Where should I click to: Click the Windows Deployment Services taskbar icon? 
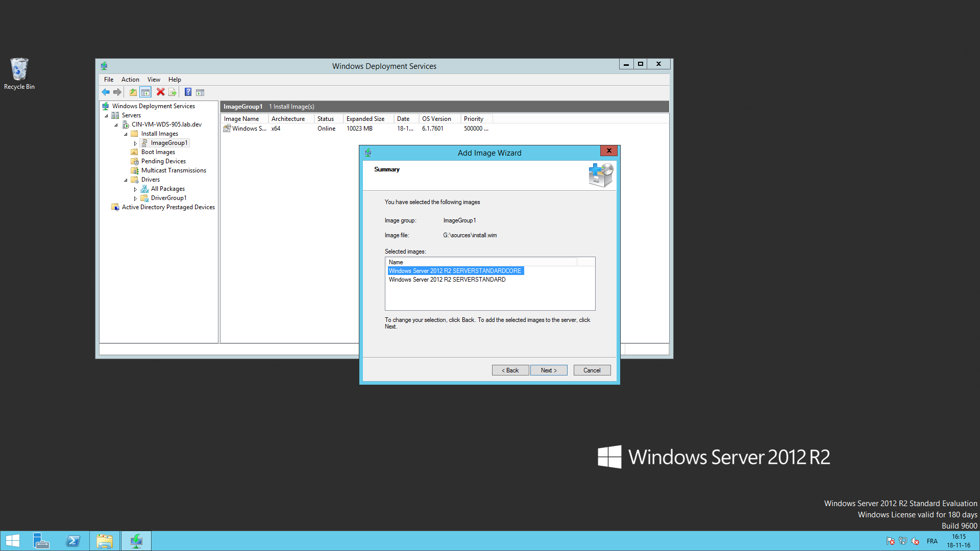136,541
